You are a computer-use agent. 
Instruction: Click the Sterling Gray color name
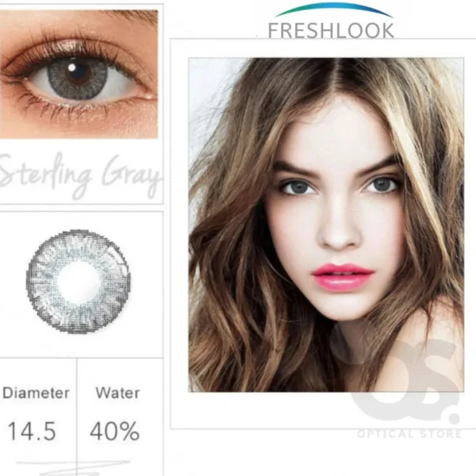pos(79,175)
